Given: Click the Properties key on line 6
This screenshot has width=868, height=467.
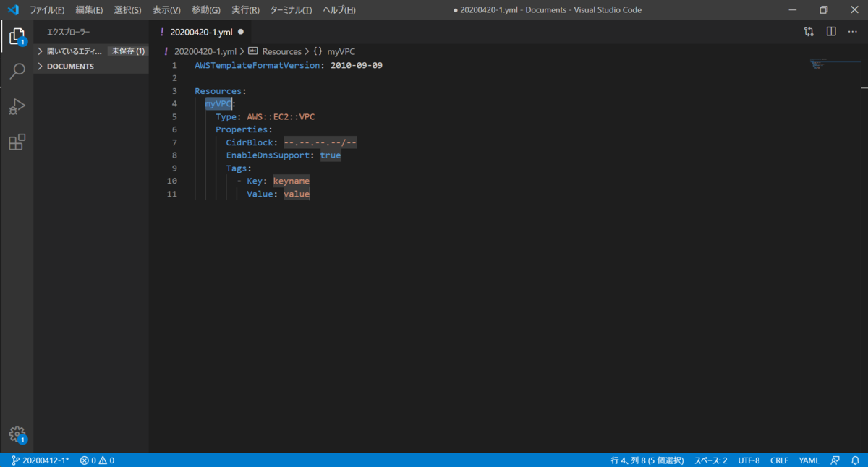Looking at the screenshot, I should [242, 130].
